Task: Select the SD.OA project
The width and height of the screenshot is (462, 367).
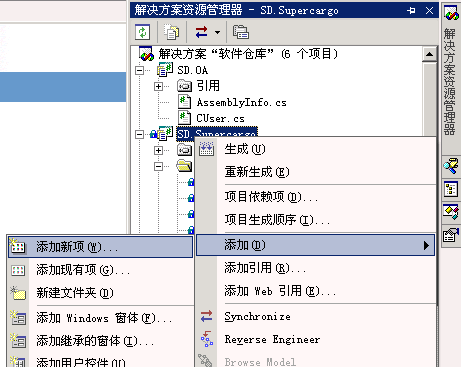Action: tap(193, 70)
